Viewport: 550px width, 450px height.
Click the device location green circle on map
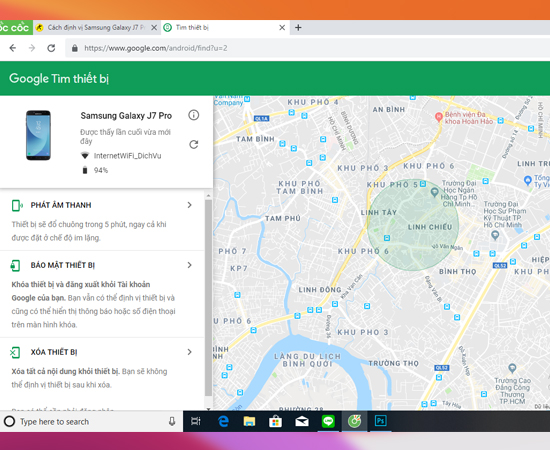[413, 225]
